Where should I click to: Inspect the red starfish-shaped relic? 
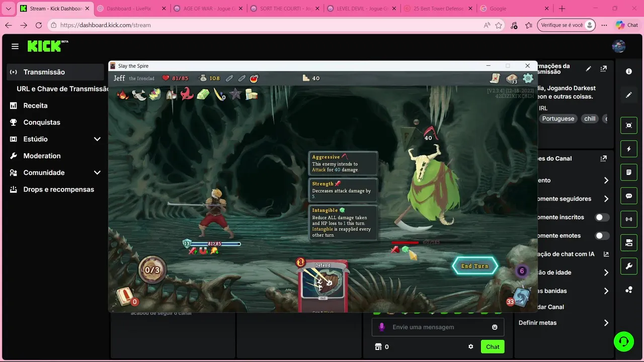187,94
